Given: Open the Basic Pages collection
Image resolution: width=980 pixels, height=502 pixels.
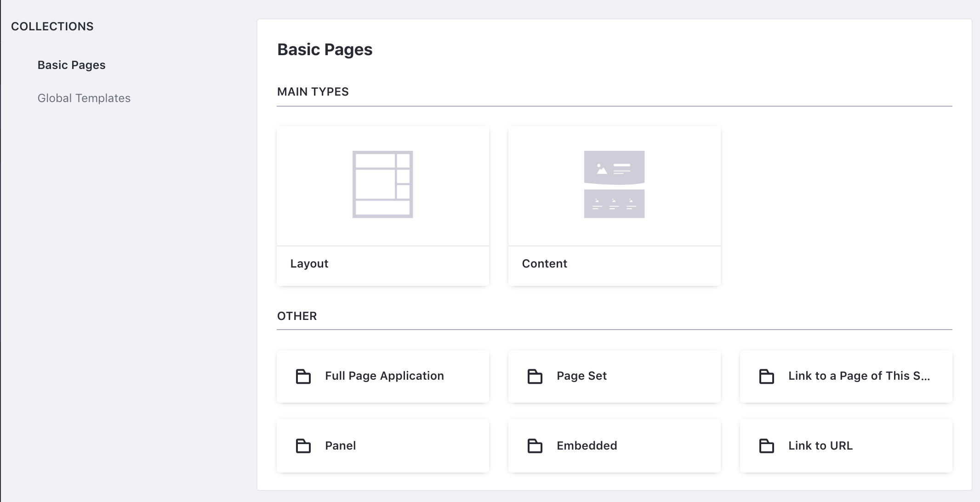Looking at the screenshot, I should coord(71,65).
